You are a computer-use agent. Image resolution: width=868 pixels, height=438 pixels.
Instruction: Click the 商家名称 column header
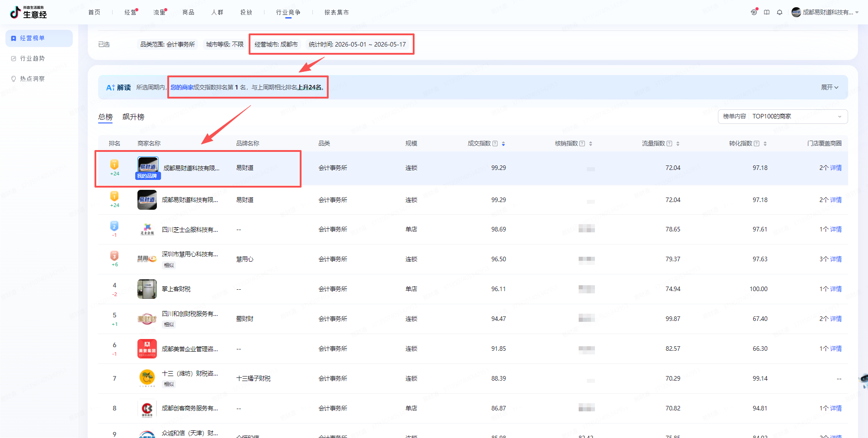coord(149,144)
